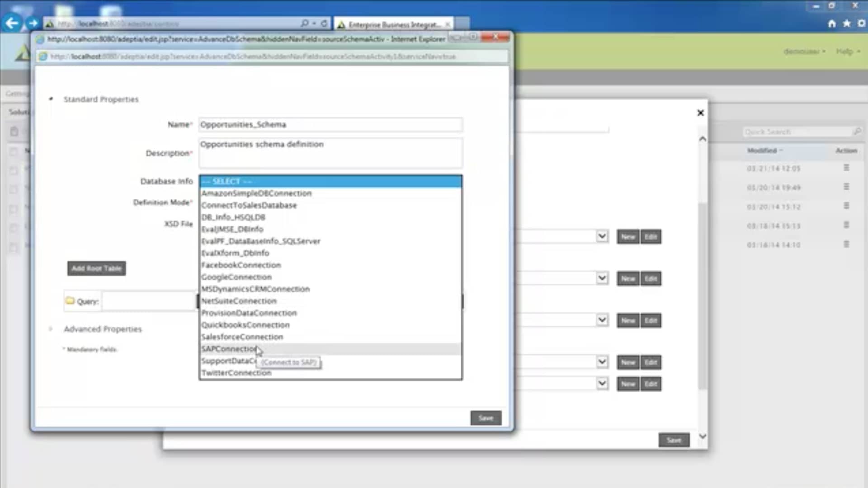Select SAPConnection from Database Info list
The height and width of the screenshot is (488, 868).
[x=229, y=349]
